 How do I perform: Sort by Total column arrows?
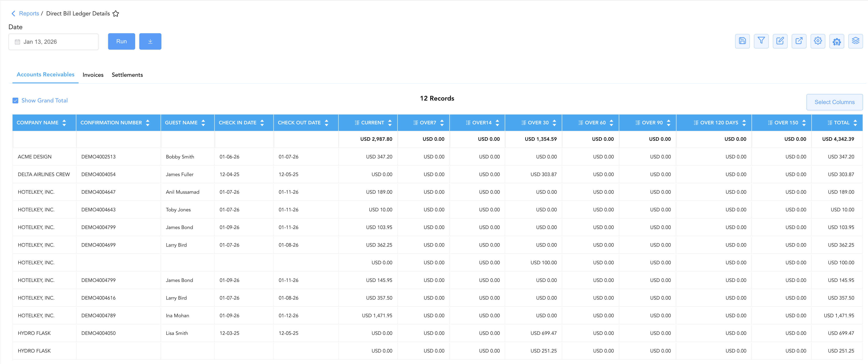pos(855,123)
